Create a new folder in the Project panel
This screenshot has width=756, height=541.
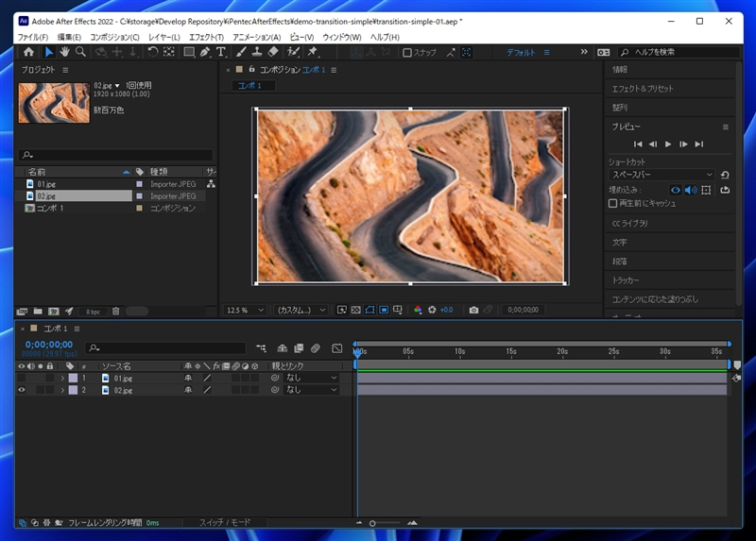(x=38, y=312)
